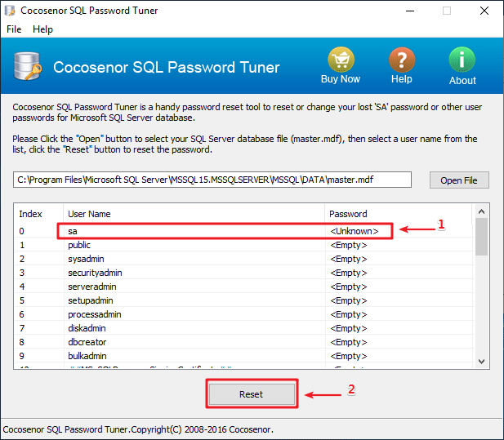Open the Help menu in menu bar
This screenshot has height=440, width=504.
pyautogui.click(x=42, y=29)
